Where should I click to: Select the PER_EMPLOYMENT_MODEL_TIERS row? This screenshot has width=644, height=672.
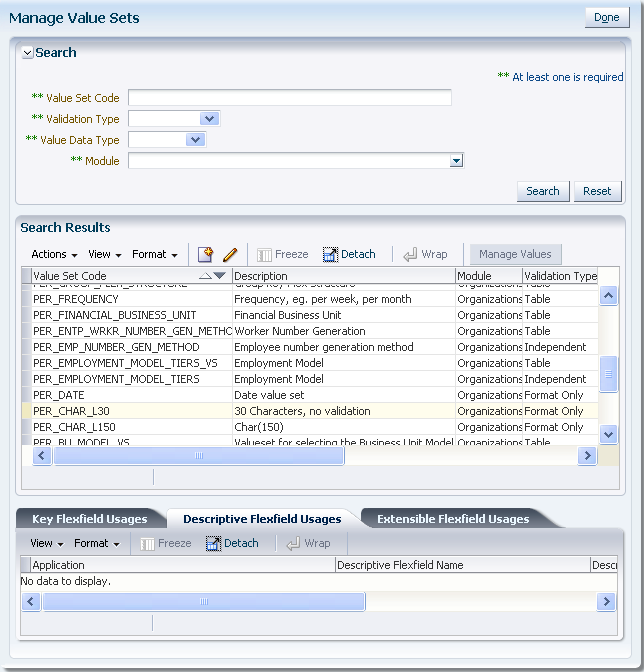(x=310, y=379)
